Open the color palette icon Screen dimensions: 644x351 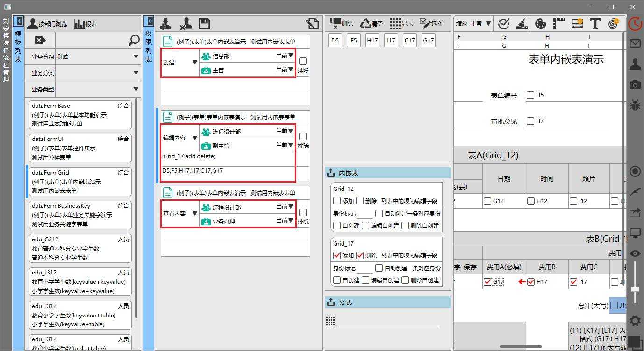pos(540,24)
